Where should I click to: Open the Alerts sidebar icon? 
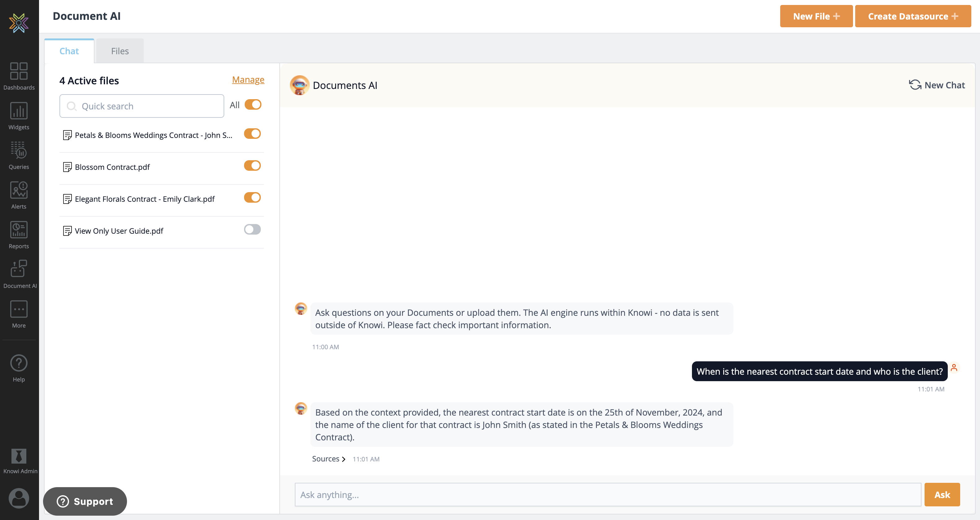tap(19, 195)
